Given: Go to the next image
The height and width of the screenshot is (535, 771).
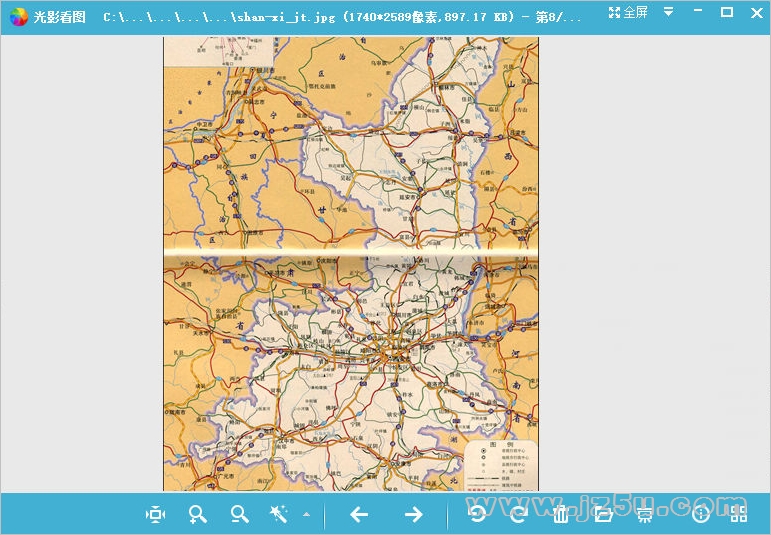Looking at the screenshot, I should pyautogui.click(x=413, y=514).
